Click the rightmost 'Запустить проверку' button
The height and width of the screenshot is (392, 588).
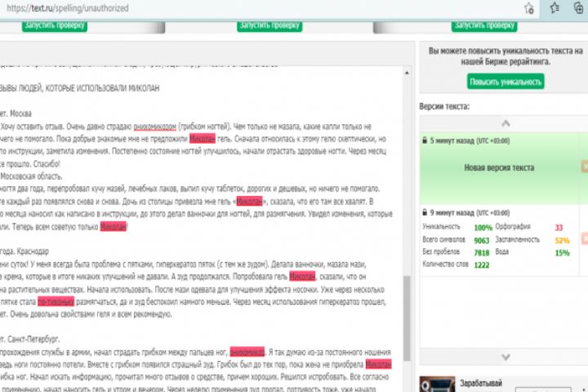click(x=484, y=25)
